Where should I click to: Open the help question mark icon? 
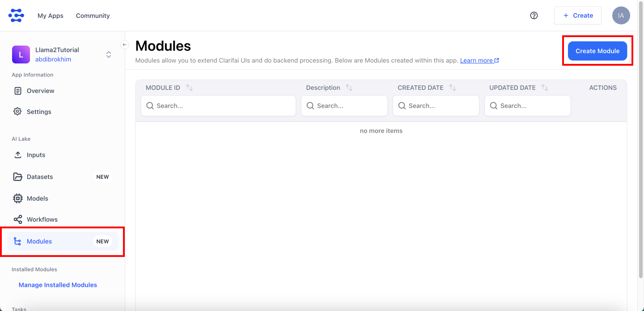534,15
